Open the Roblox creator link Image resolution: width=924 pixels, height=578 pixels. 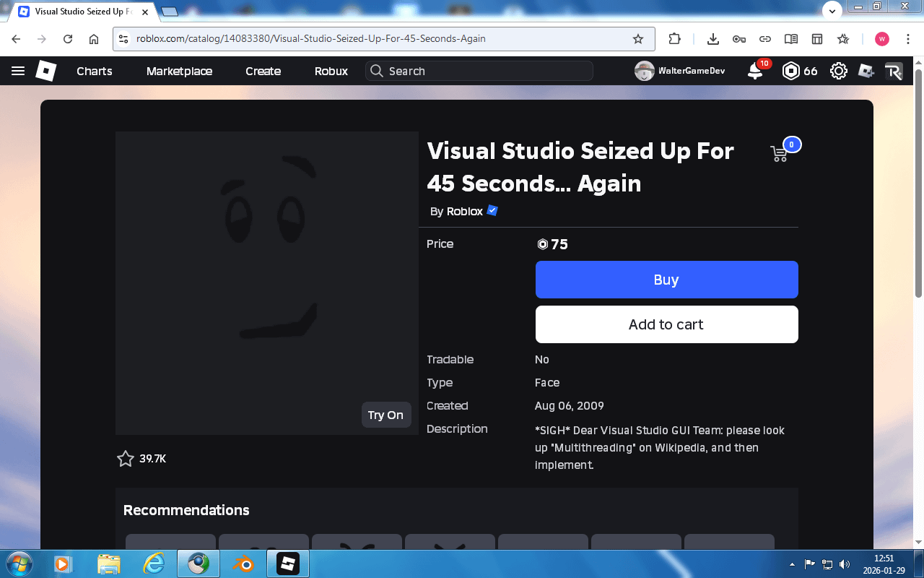tap(464, 212)
